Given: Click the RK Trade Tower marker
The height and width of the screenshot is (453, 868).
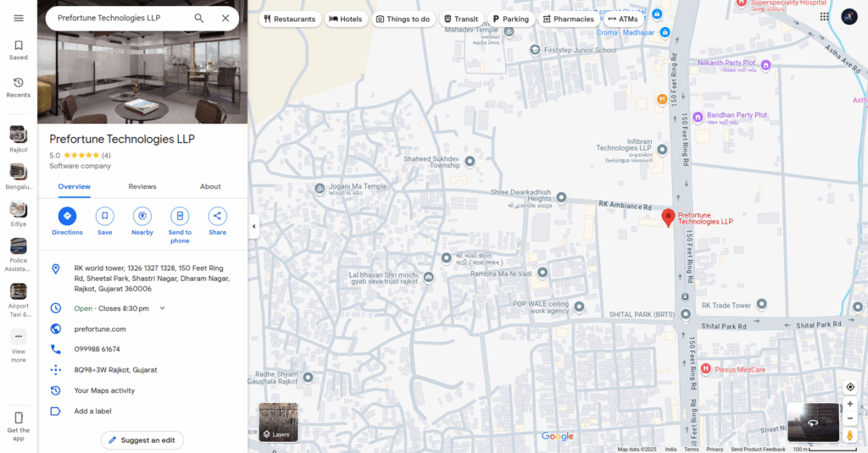Looking at the screenshot, I should (762, 304).
